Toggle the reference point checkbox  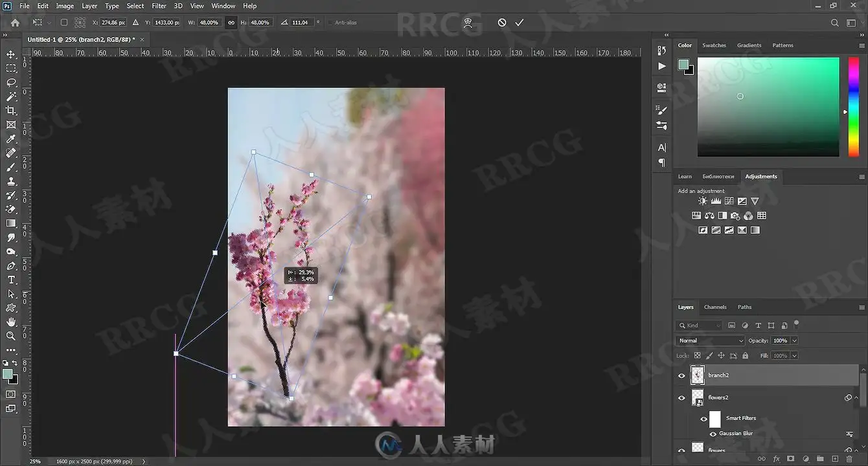click(x=63, y=23)
